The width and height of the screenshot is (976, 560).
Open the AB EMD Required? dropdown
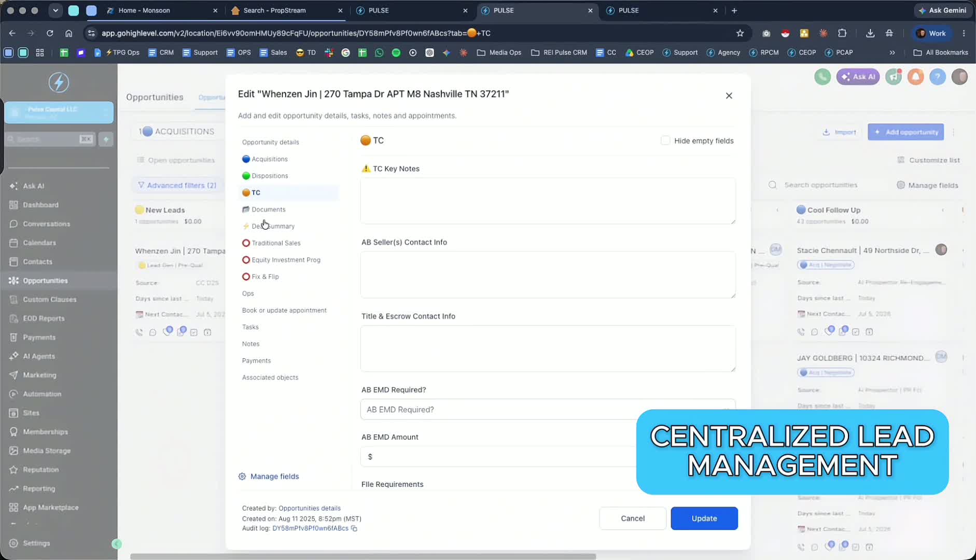tap(548, 410)
